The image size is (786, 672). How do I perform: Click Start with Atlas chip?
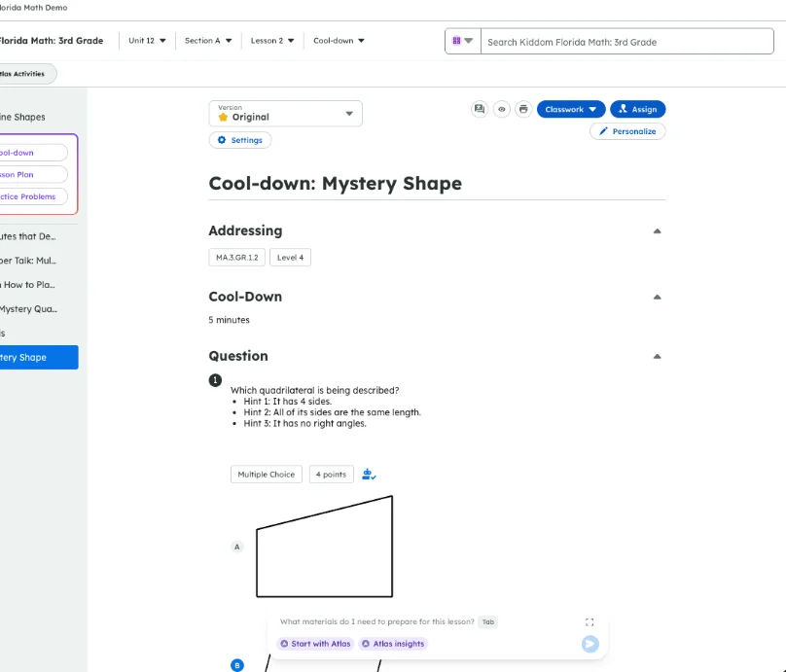coord(315,644)
